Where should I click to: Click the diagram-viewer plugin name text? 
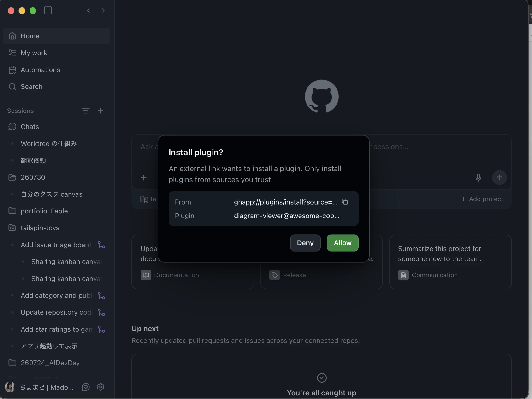click(x=287, y=216)
